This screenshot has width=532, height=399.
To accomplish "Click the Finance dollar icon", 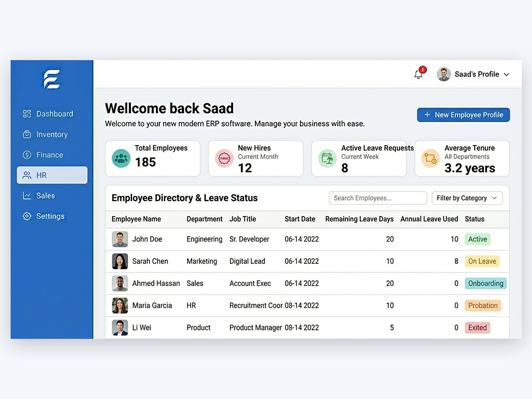I will (27, 155).
